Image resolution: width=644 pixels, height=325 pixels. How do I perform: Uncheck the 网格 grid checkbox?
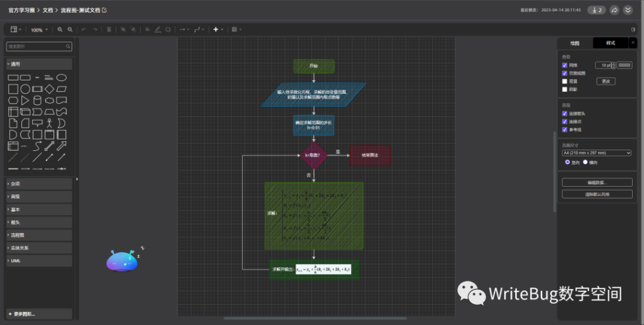click(x=565, y=65)
